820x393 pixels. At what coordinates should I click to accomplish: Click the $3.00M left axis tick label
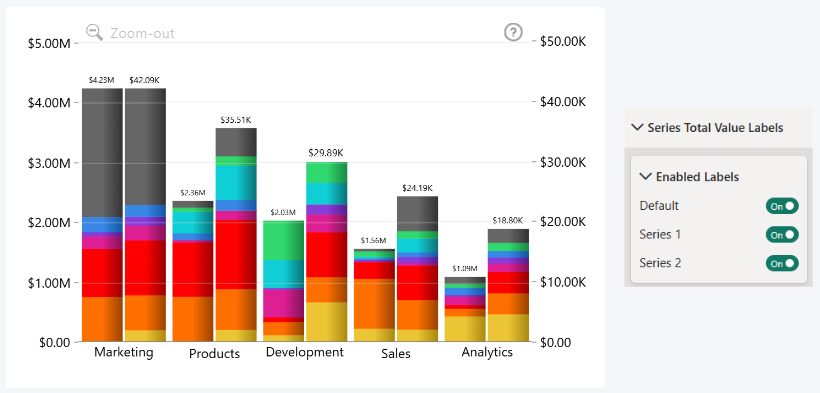[x=49, y=163]
